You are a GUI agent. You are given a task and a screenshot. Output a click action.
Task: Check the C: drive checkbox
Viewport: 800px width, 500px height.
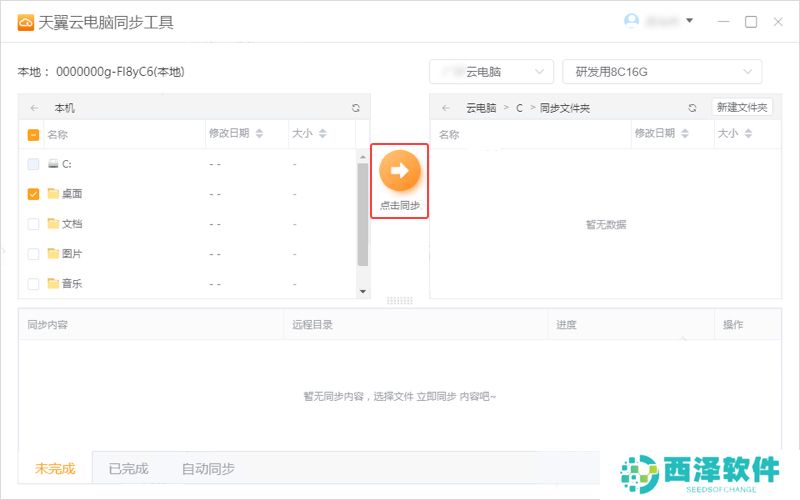pos(33,164)
